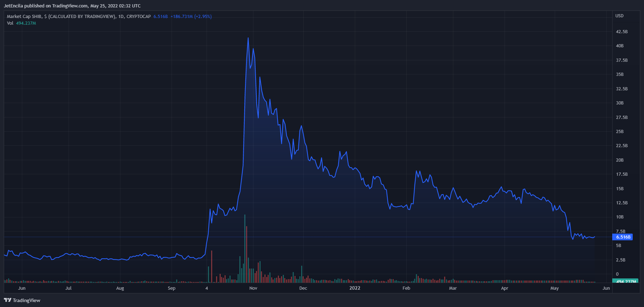Click the 6.516B value in the legend
The height and width of the screenshot is (307, 644).
[x=160, y=16]
